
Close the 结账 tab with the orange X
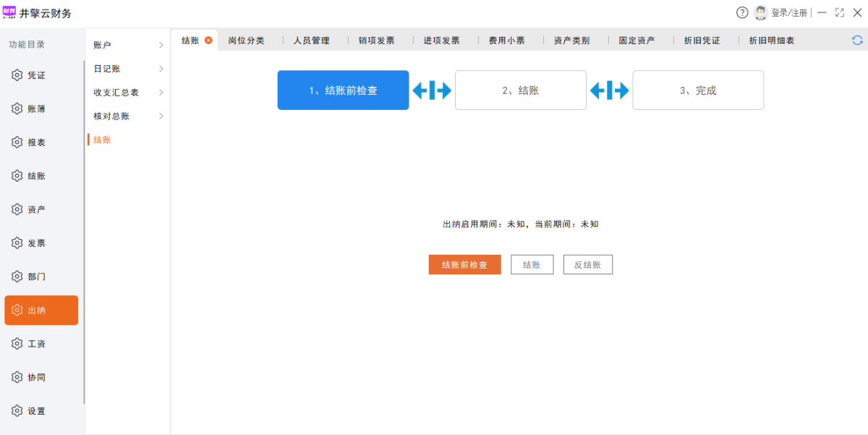[208, 41]
